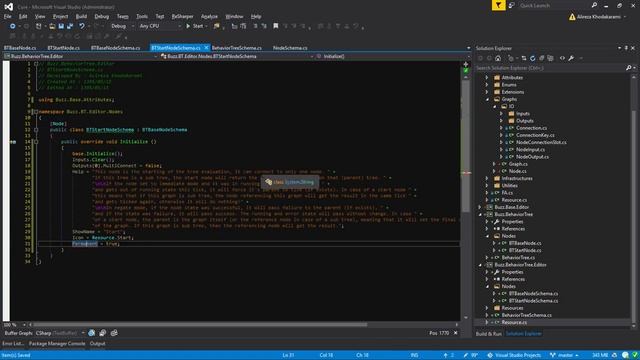Expand the Inputs folder
Image resolution: width=640 pixels, height=360 pixels.
(x=501, y=114)
